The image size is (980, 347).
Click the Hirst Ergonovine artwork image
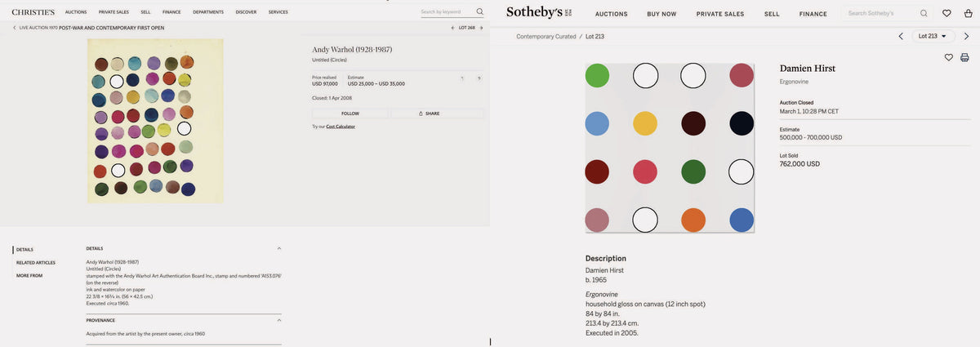pyautogui.click(x=670, y=148)
